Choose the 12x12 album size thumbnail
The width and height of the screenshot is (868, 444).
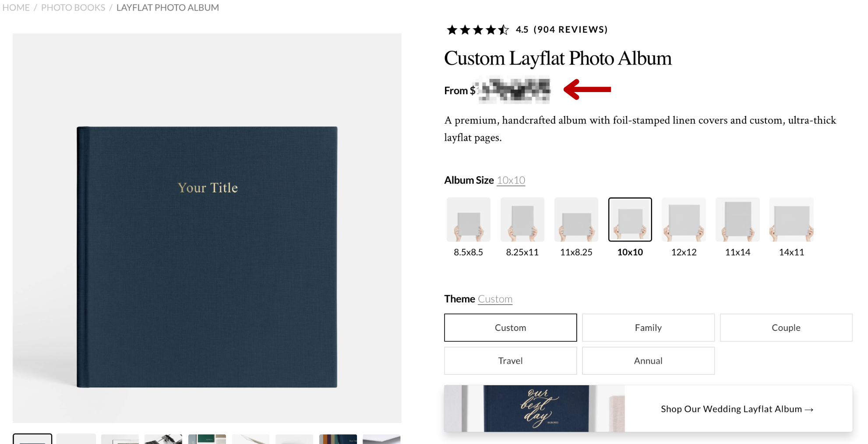click(684, 220)
